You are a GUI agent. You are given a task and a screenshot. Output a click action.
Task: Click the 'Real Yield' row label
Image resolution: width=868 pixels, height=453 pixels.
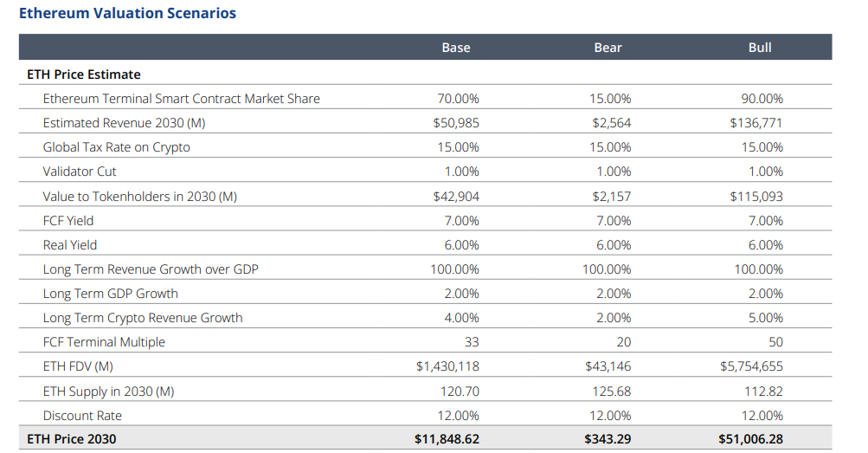click(x=70, y=245)
